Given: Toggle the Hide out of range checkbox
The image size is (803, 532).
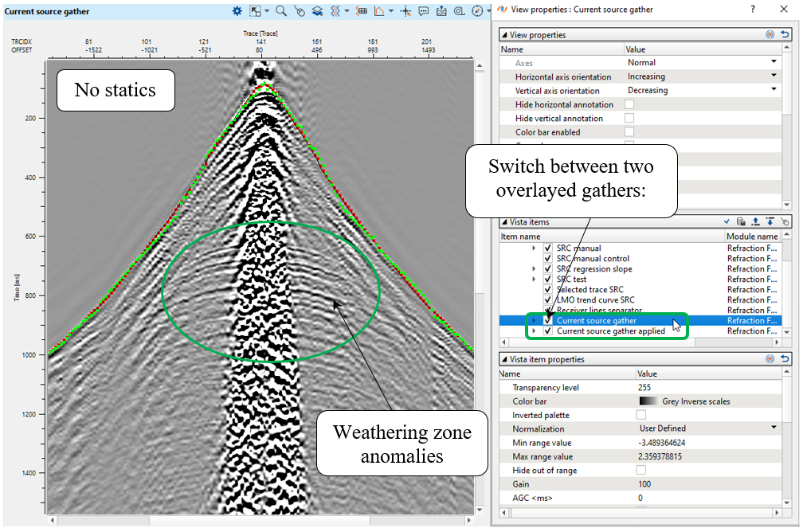Looking at the screenshot, I should point(640,471).
